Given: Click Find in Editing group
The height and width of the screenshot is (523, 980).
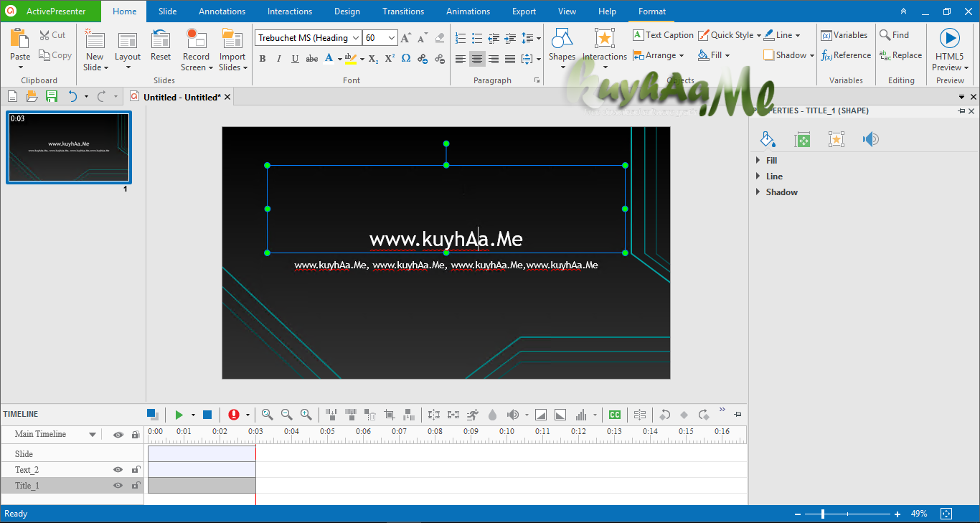Looking at the screenshot, I should 894,35.
